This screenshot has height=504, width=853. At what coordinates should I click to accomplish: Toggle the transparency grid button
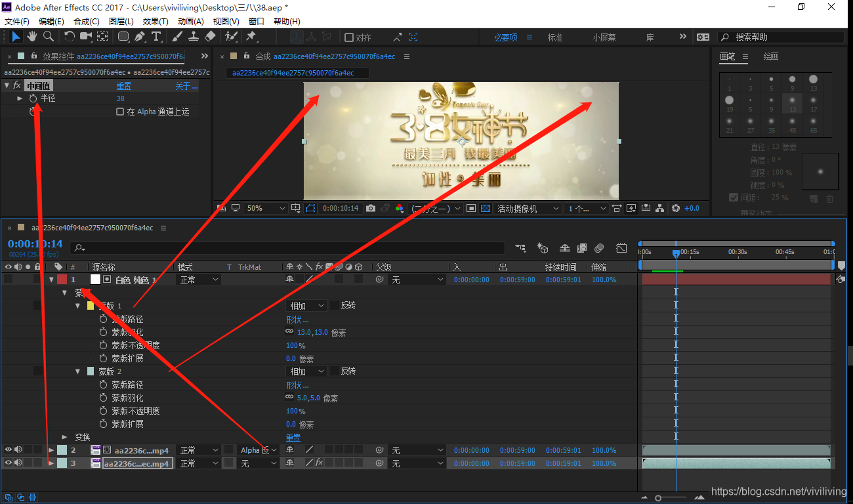[x=486, y=208]
